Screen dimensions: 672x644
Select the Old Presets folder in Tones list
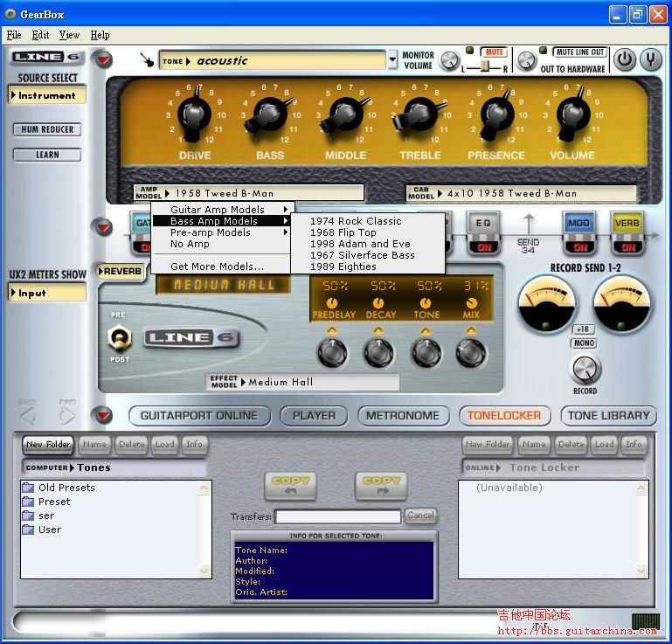pos(66,488)
